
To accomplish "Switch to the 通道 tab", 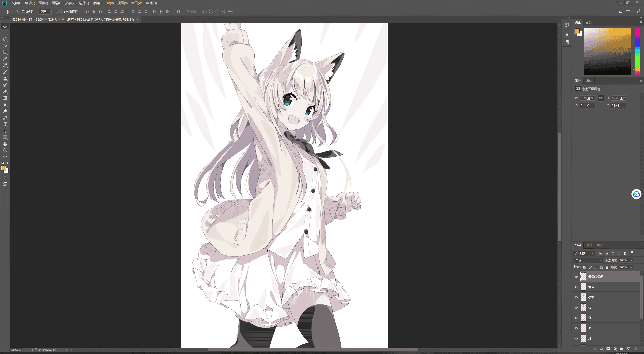I will click(x=589, y=245).
